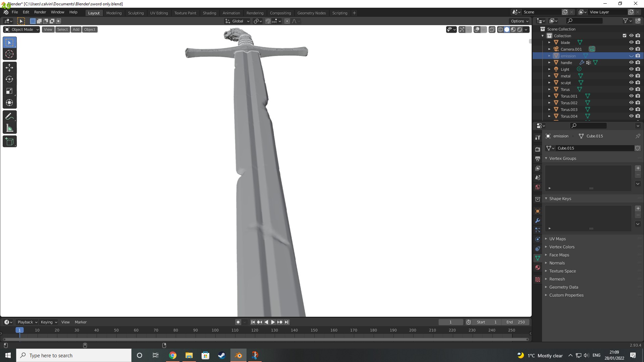Open the Physics properties tab
The height and width of the screenshot is (362, 644).
[x=538, y=239]
